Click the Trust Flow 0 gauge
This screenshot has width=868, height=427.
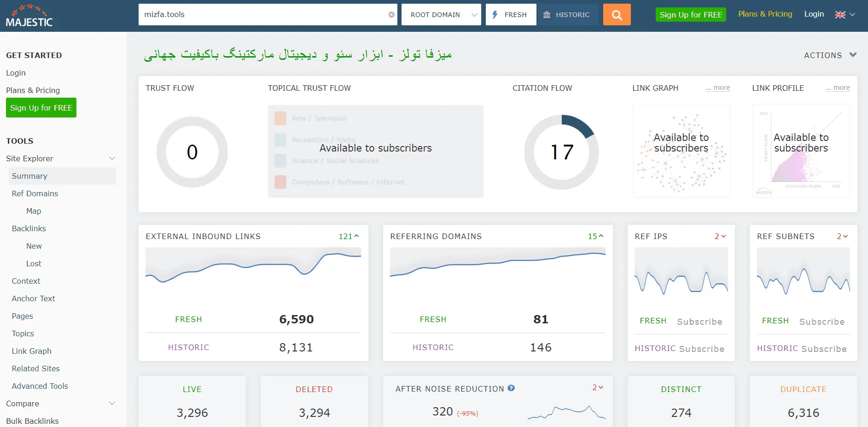[x=192, y=152]
